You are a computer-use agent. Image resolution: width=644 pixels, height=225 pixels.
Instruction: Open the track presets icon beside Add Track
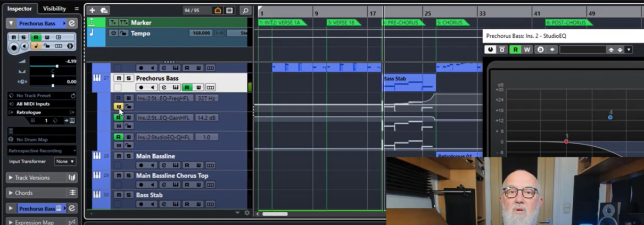click(x=104, y=10)
